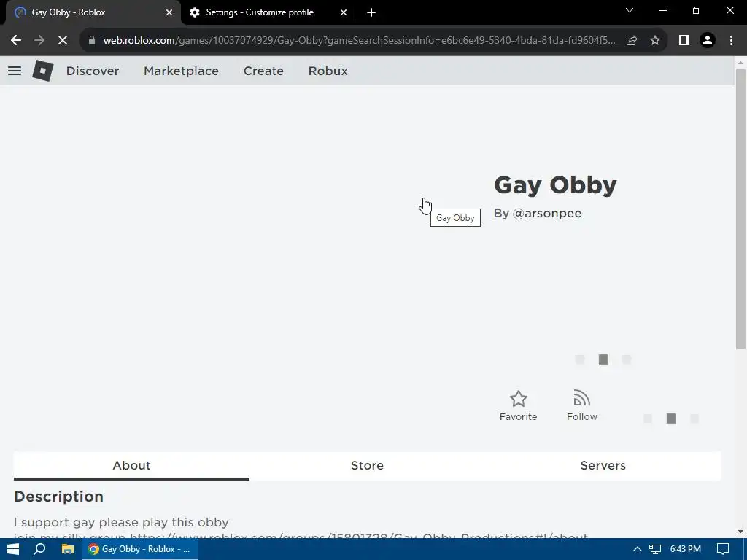Add Gay Obby to Favorites
747x560 pixels.
[x=519, y=405]
